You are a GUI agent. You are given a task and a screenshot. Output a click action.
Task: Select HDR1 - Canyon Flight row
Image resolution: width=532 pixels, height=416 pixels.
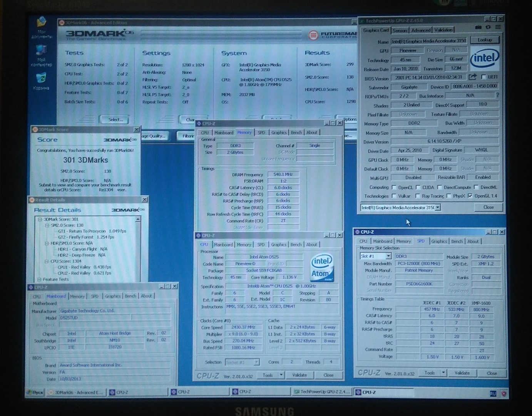(x=82, y=249)
